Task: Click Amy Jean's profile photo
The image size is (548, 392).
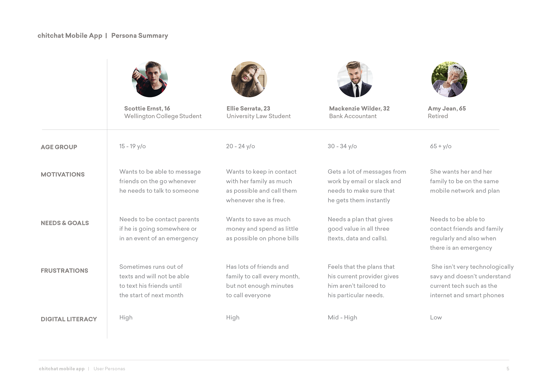Action: [449, 79]
